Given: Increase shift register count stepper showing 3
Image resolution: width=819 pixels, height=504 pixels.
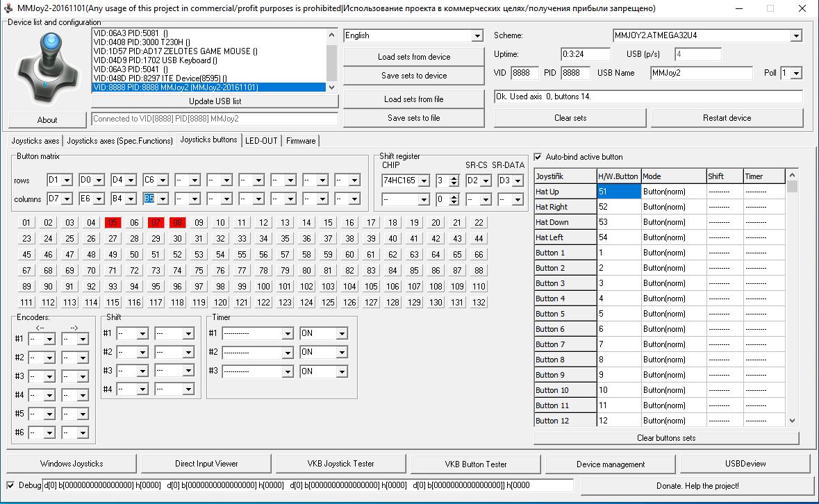Looking at the screenshot, I should point(454,178).
